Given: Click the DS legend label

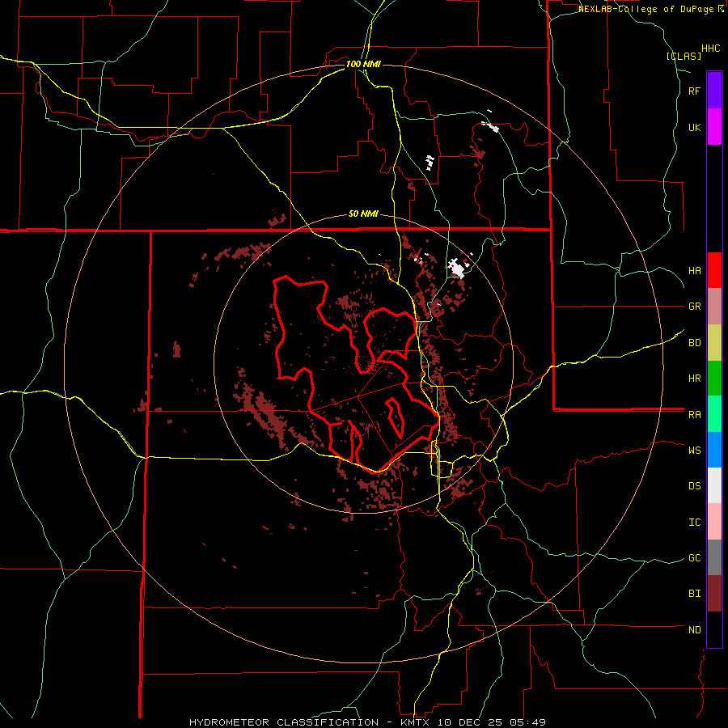Looking at the screenshot, I should (694, 486).
